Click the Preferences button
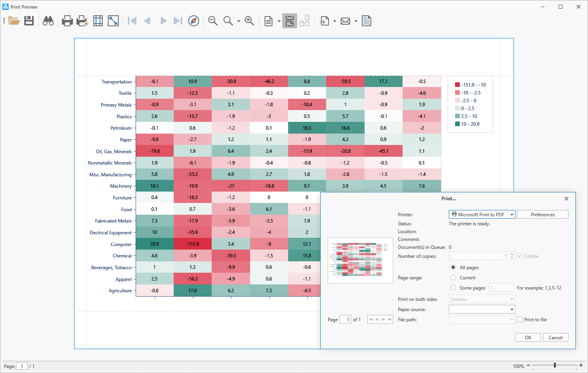The width and height of the screenshot is (588, 373). click(x=543, y=215)
